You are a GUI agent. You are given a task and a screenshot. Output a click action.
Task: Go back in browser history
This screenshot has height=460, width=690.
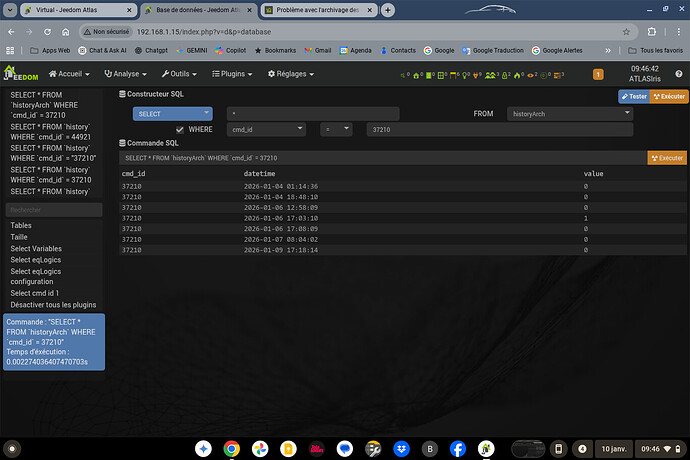pyautogui.click(x=11, y=32)
